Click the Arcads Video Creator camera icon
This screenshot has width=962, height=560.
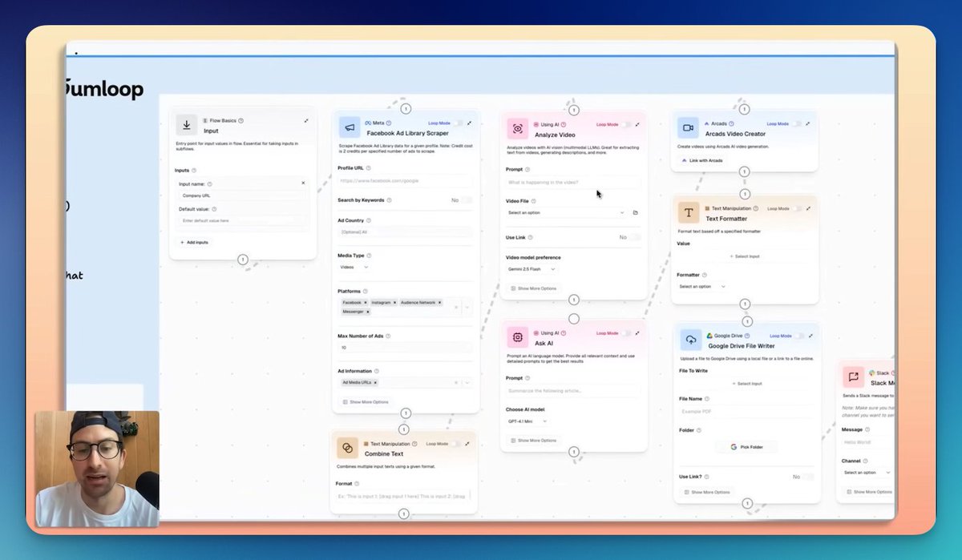[x=688, y=128]
